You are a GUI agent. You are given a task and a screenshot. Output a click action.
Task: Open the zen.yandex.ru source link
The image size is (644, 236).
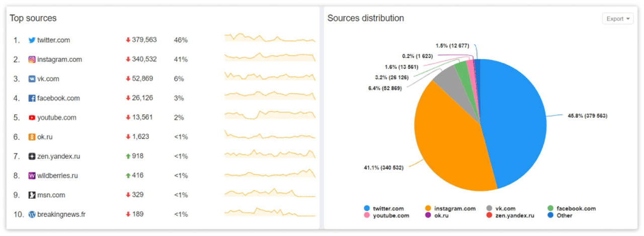point(58,156)
